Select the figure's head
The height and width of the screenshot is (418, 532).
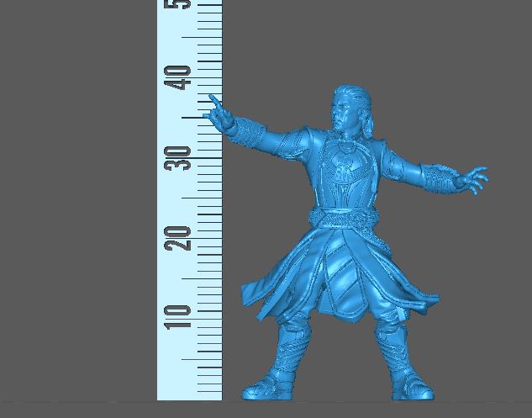click(345, 111)
